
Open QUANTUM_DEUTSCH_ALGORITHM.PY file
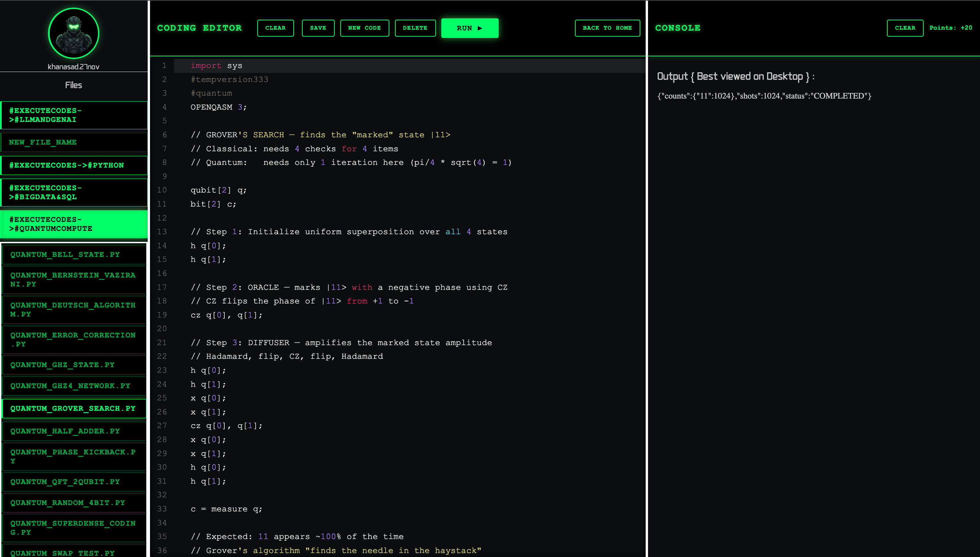74,309
